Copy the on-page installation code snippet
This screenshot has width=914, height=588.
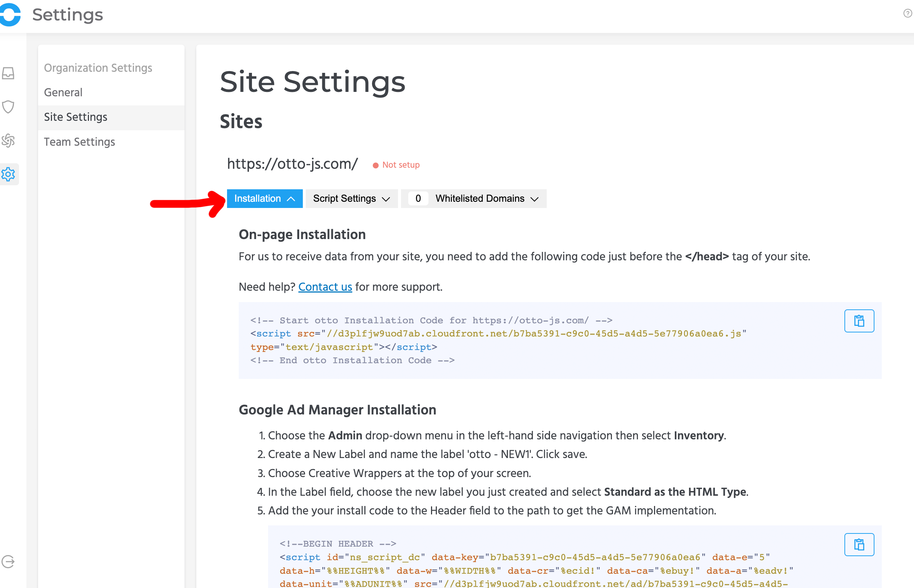(x=859, y=321)
